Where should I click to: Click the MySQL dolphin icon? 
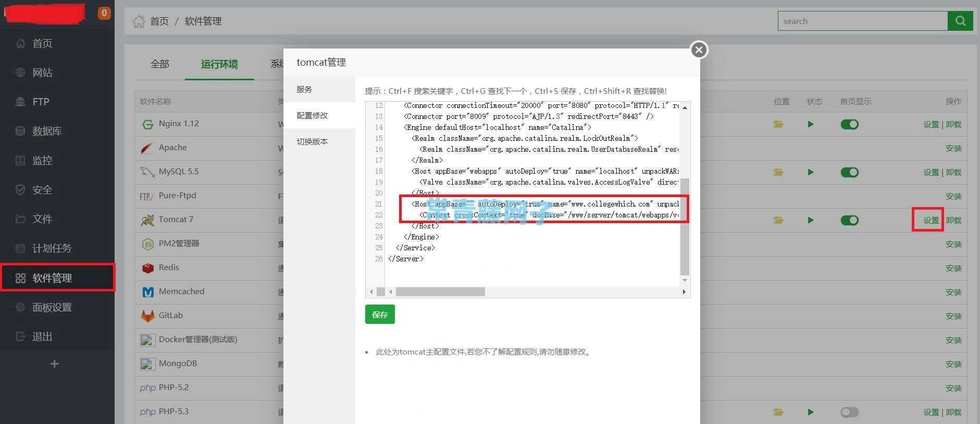147,172
